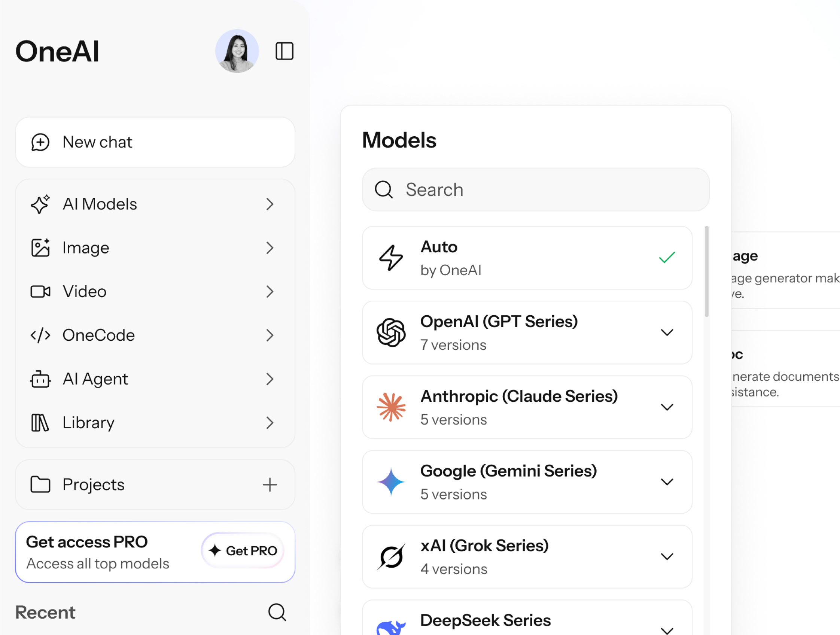The height and width of the screenshot is (635, 840).
Task: Expand Anthropic (Claude Series) dropdown arrow
Action: click(667, 407)
